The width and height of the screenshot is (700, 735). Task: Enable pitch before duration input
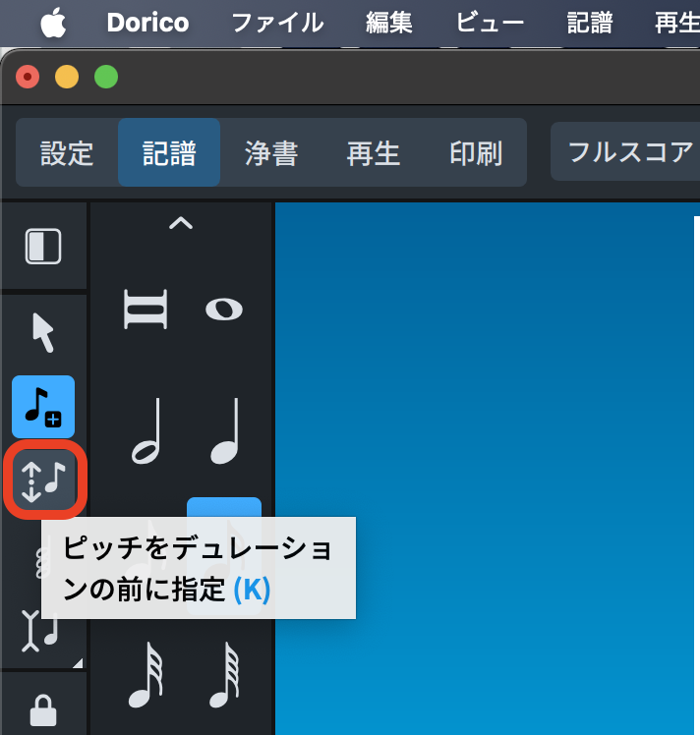coord(43,479)
